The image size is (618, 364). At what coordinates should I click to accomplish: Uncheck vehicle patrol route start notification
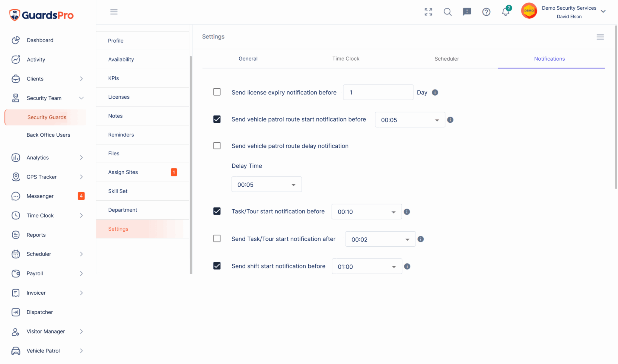click(217, 119)
